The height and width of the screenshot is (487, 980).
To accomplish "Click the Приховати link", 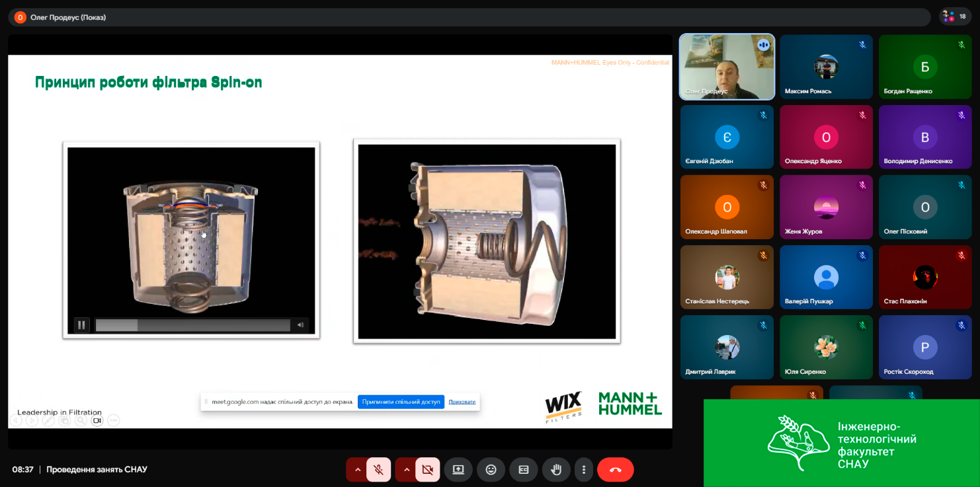I will (462, 402).
